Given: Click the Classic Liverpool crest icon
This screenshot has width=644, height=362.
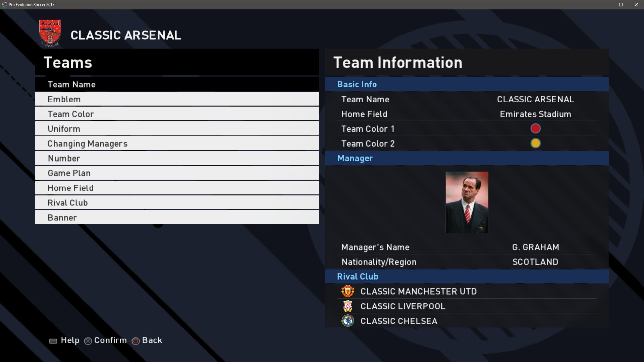Looking at the screenshot, I should tap(347, 306).
